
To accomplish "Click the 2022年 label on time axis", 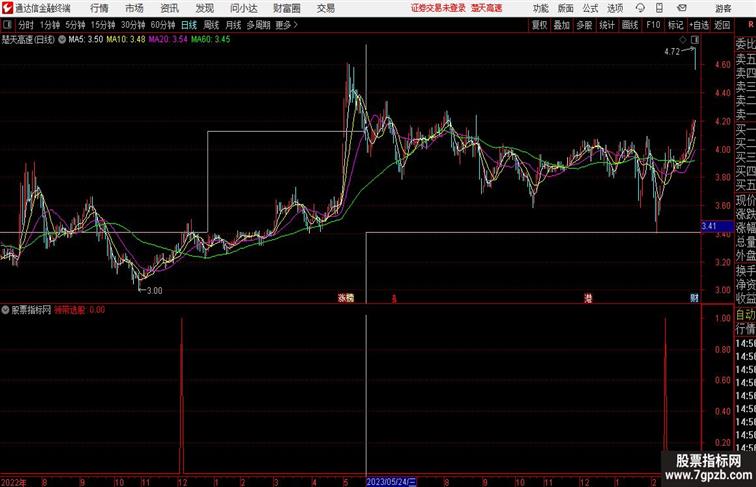I will (14, 482).
